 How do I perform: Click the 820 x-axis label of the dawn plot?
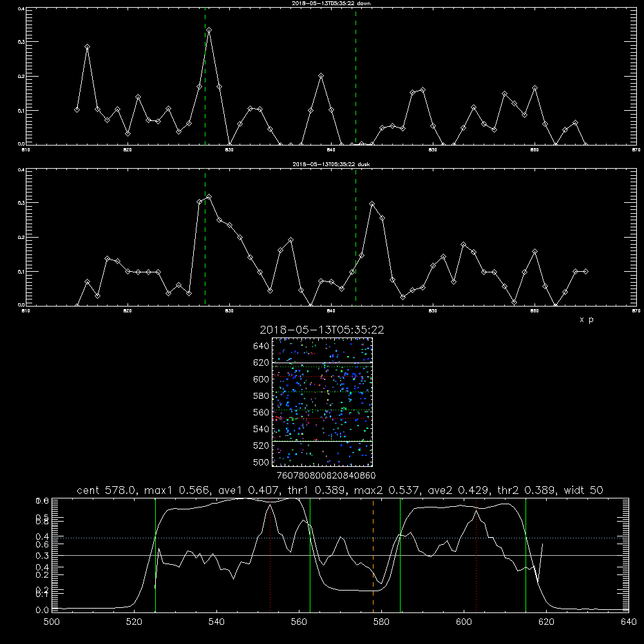[x=128, y=149]
